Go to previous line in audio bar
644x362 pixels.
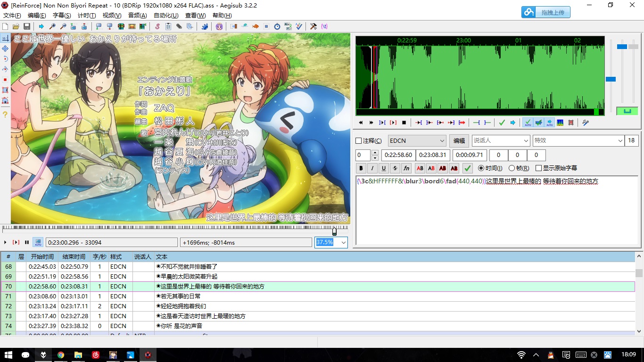pos(361,123)
